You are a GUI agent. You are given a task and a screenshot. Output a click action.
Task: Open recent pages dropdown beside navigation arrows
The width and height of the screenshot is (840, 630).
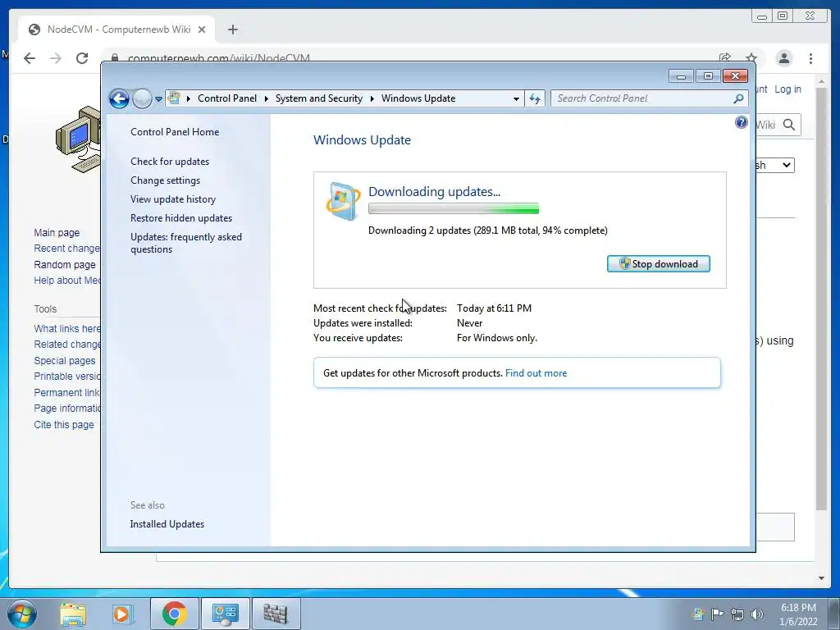point(158,99)
